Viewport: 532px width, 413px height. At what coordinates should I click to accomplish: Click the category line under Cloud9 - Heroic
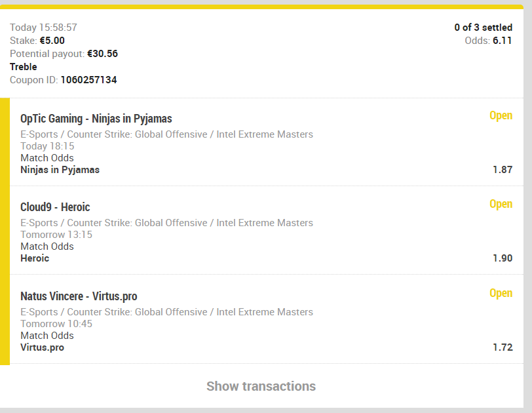click(166, 223)
